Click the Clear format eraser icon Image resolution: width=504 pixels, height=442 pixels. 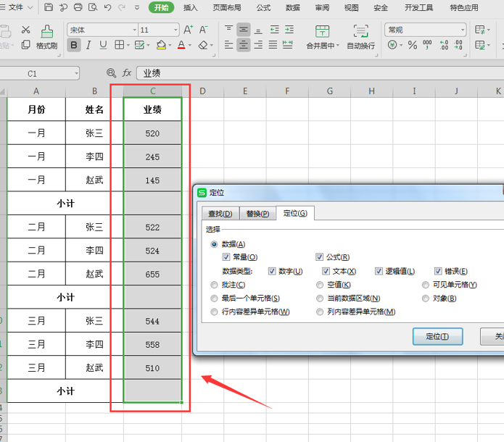coord(203,45)
